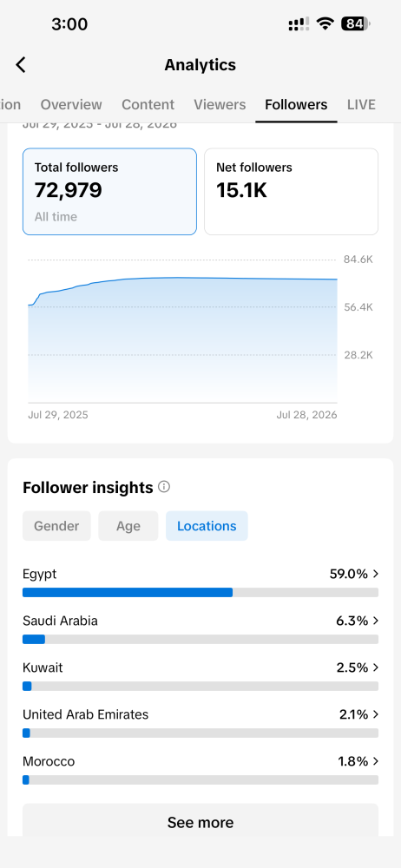Expand Egypt location details chevron

coord(376,574)
